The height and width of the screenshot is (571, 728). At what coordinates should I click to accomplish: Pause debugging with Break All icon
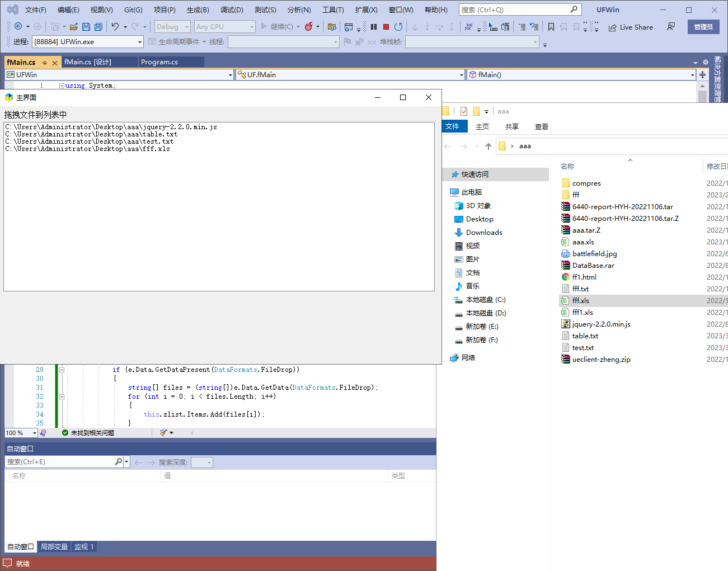coord(374,26)
